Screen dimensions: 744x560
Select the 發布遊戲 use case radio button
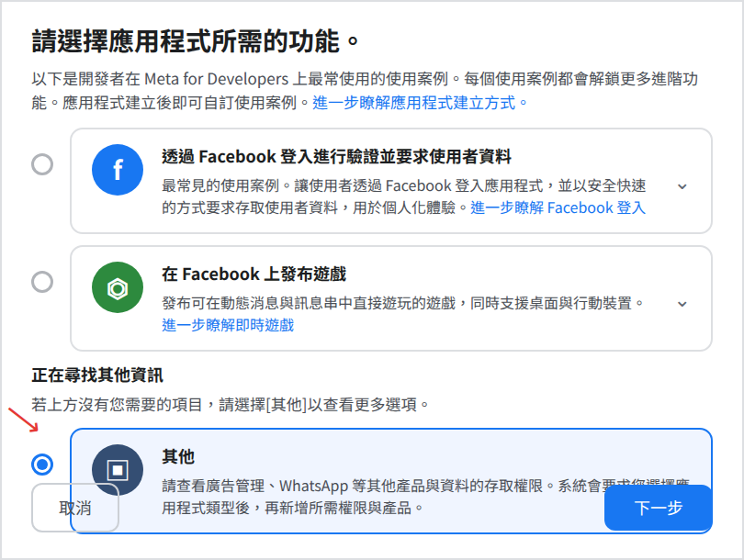pos(42,282)
